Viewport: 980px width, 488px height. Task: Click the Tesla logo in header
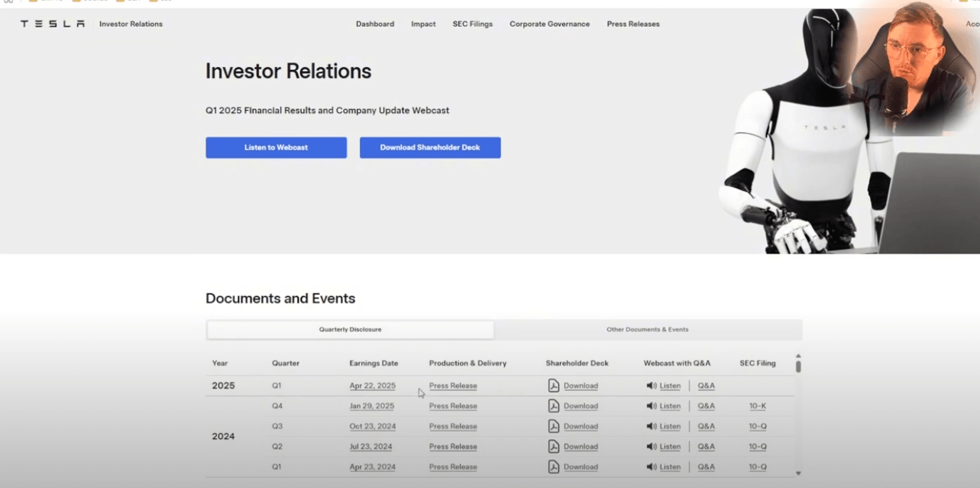(x=53, y=24)
